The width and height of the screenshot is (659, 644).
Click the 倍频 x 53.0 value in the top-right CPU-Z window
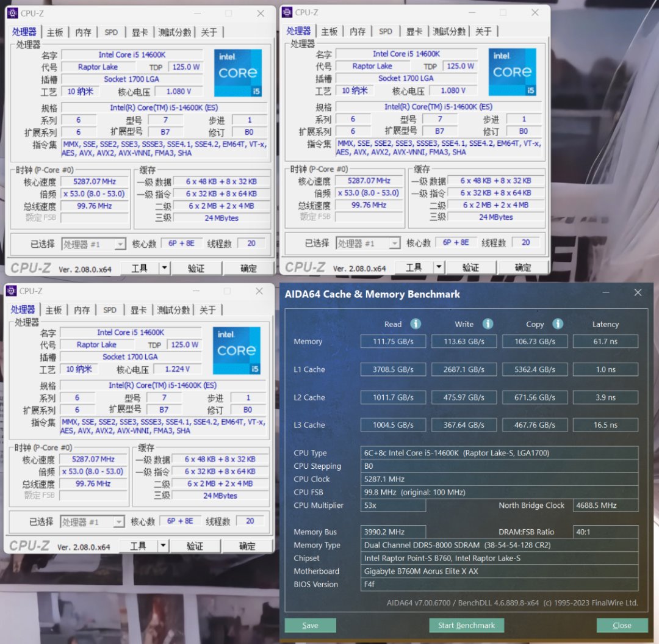click(369, 193)
